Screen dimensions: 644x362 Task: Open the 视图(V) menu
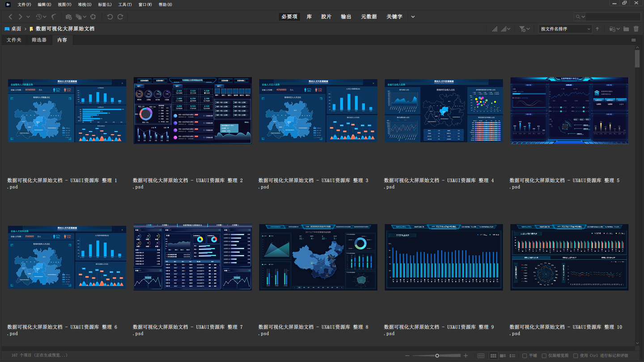pos(64,4)
